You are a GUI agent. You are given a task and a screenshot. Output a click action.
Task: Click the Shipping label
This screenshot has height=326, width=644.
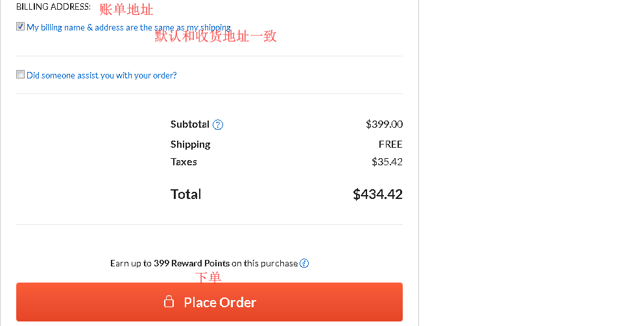190,144
